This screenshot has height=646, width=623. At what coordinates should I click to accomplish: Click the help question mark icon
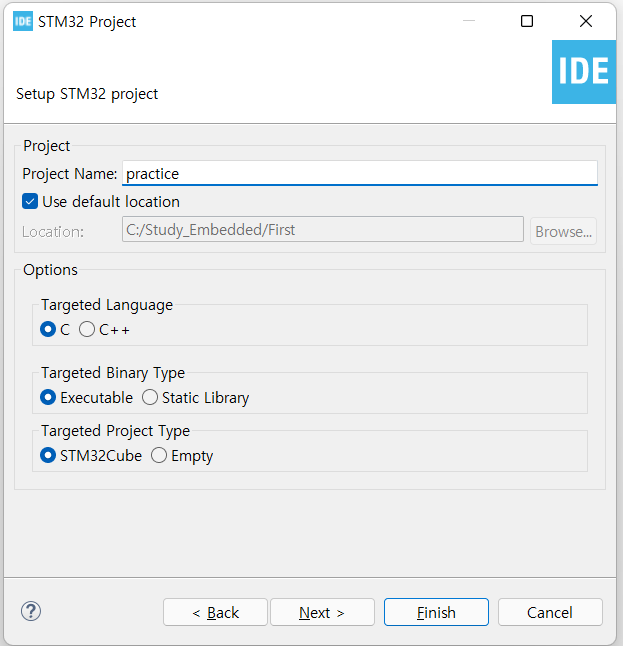click(31, 611)
